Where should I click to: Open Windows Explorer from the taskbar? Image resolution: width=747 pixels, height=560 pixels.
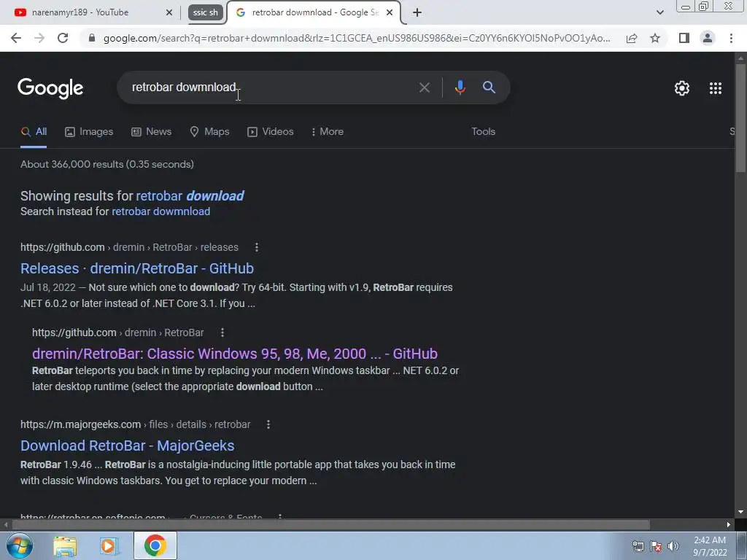point(65,546)
